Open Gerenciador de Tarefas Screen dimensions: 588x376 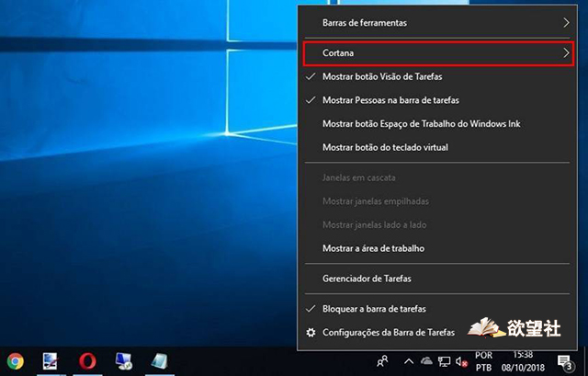[x=437, y=279]
